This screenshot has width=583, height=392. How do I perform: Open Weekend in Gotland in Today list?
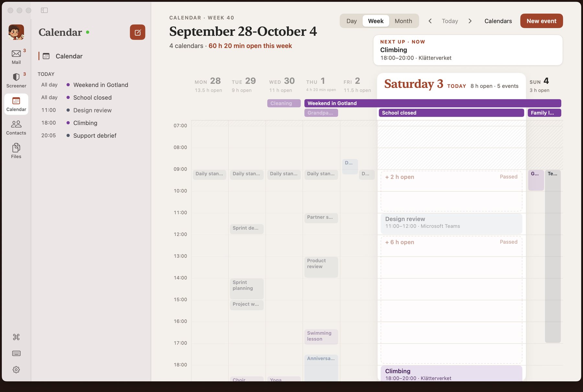(x=92, y=85)
